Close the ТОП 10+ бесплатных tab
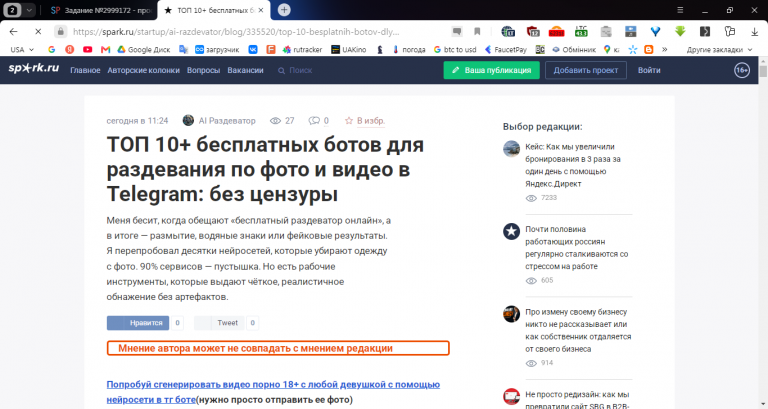The width and height of the screenshot is (768, 409). (261, 10)
